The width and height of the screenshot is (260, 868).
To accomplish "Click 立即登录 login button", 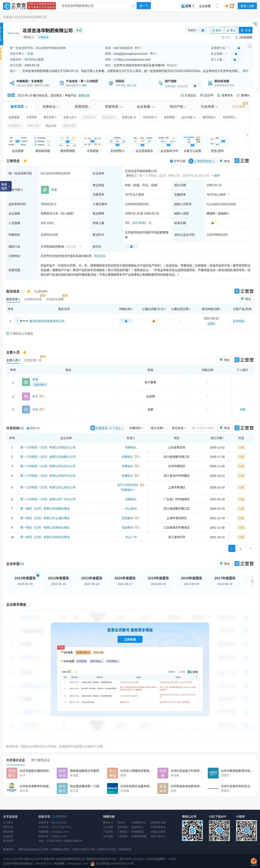I will point(130,639).
